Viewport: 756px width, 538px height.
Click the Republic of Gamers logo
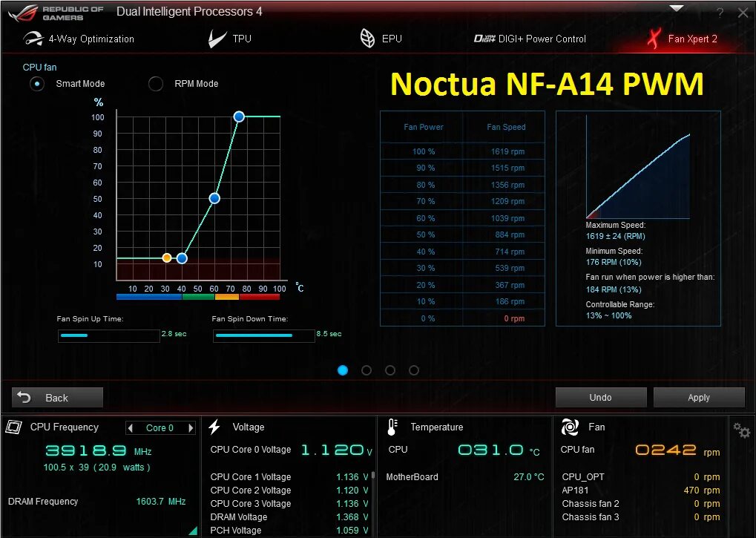point(56,13)
